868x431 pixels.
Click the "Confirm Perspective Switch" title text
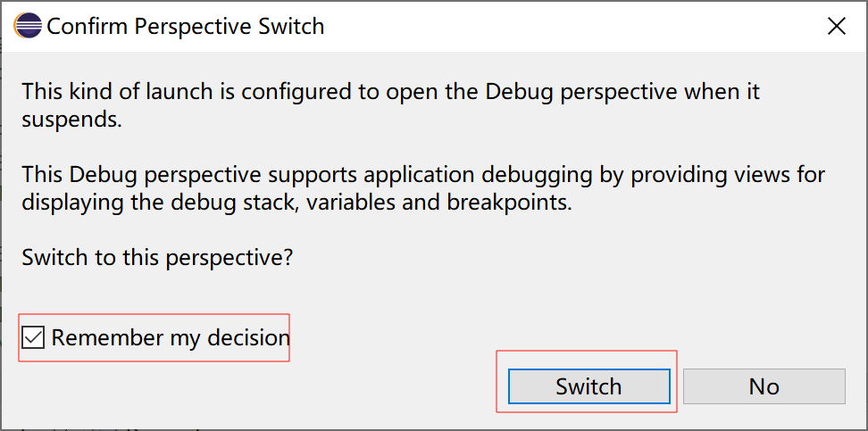coord(185,27)
